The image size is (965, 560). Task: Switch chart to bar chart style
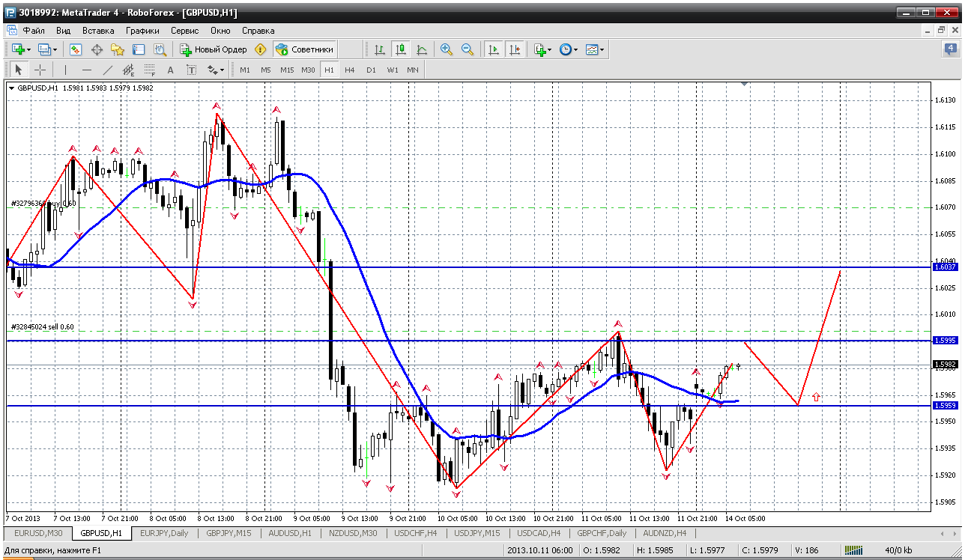[380, 49]
